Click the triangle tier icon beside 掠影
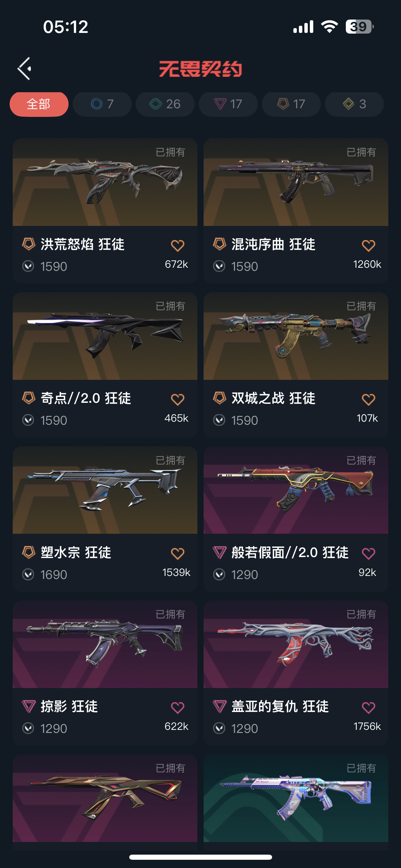Image resolution: width=401 pixels, height=868 pixels. tap(29, 707)
